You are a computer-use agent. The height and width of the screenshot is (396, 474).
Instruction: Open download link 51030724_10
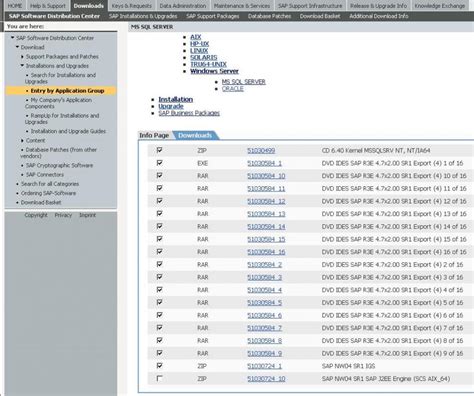pyautogui.click(x=266, y=379)
